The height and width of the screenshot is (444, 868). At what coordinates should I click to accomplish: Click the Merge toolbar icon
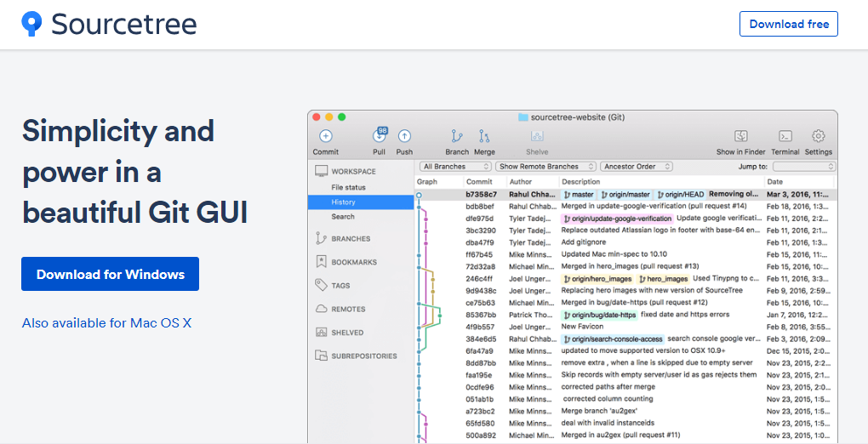point(484,135)
